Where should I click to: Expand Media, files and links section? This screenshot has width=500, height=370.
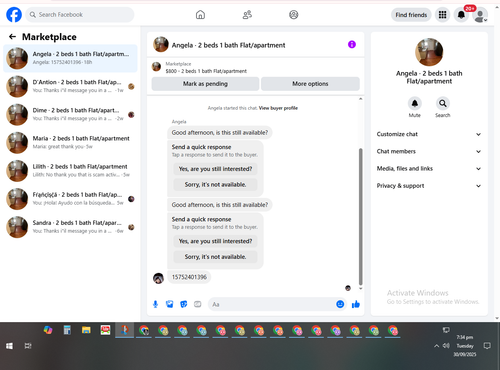[x=429, y=169]
